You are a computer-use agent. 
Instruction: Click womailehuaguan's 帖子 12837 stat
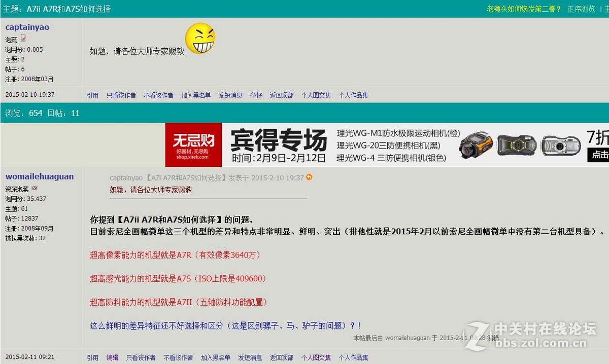pos(22,219)
